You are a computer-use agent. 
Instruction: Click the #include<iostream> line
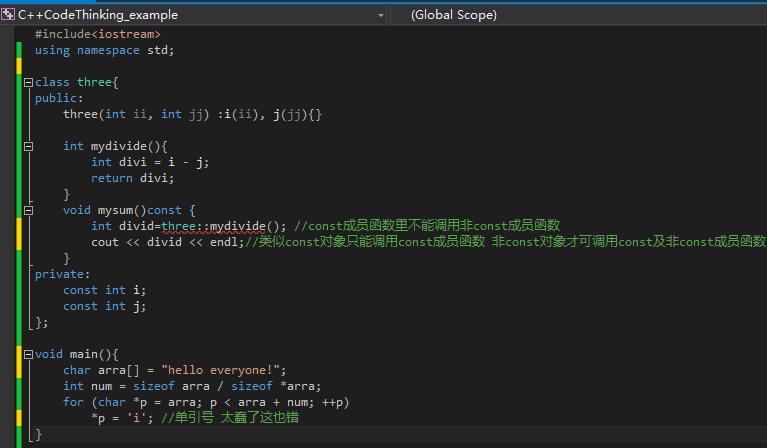pos(97,34)
